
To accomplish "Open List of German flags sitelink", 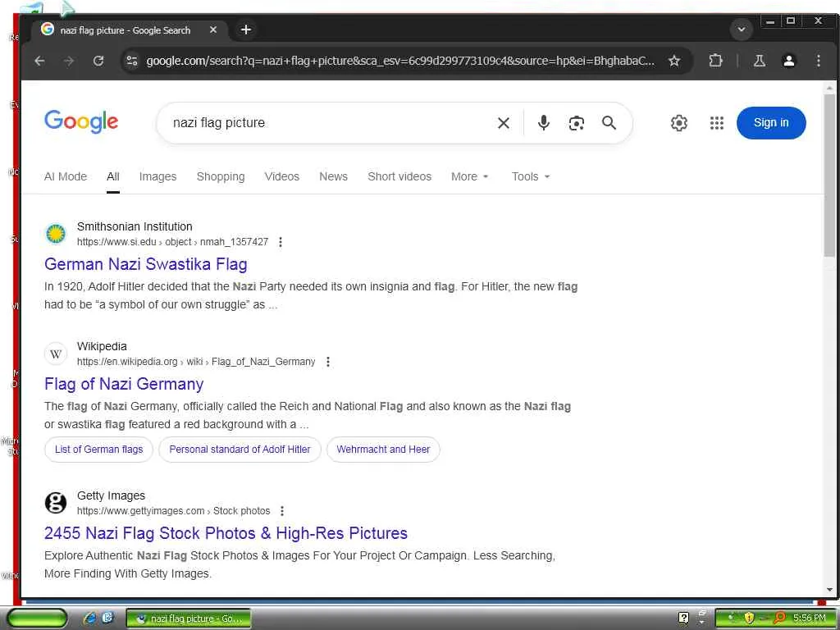I will click(x=98, y=450).
